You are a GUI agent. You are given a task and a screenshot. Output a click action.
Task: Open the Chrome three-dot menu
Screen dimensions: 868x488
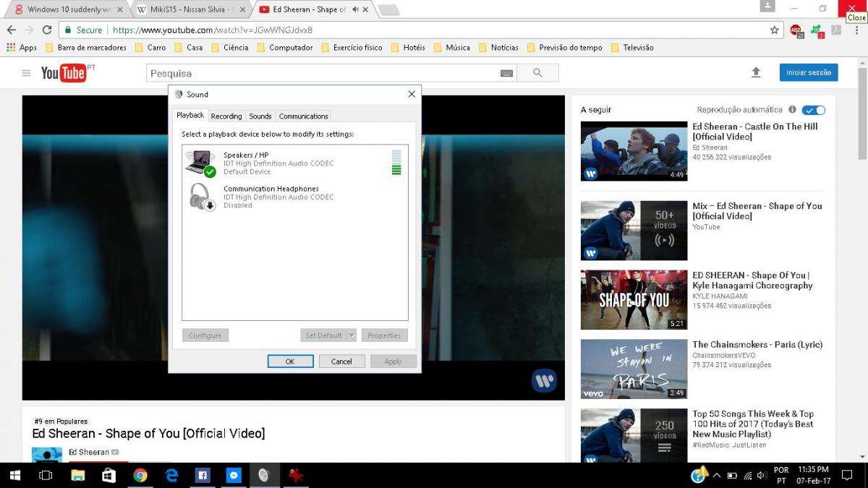point(856,30)
